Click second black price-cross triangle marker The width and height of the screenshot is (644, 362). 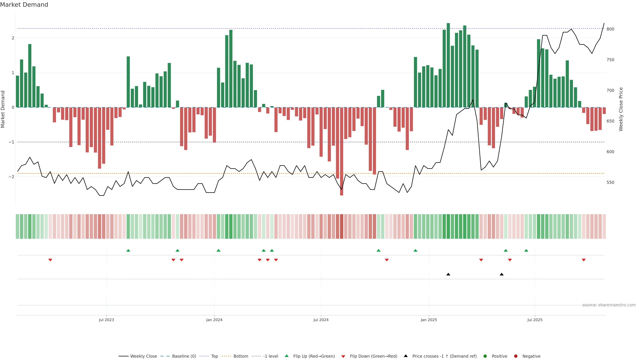click(501, 274)
